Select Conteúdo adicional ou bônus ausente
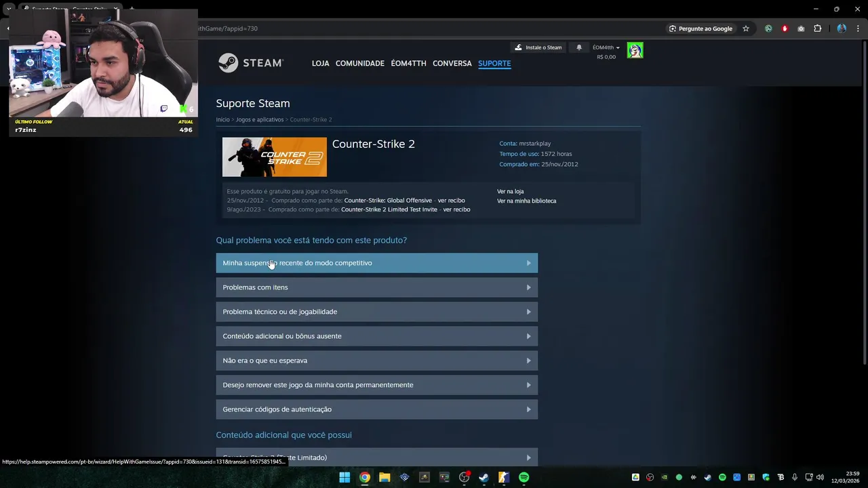The height and width of the screenshot is (488, 868). (x=376, y=336)
